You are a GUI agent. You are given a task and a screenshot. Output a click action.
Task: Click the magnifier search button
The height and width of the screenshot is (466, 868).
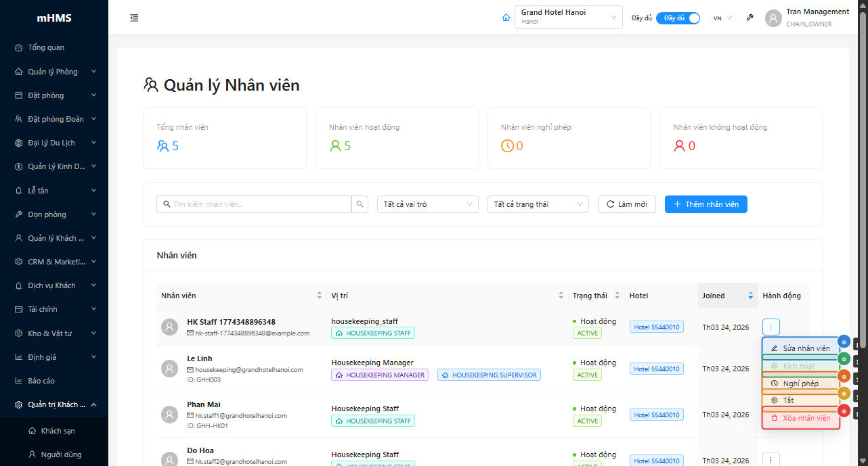(x=361, y=204)
